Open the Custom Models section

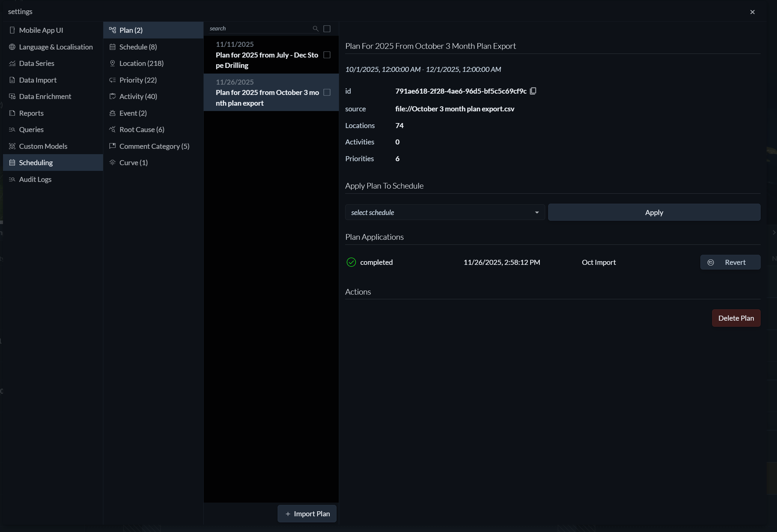53,146
